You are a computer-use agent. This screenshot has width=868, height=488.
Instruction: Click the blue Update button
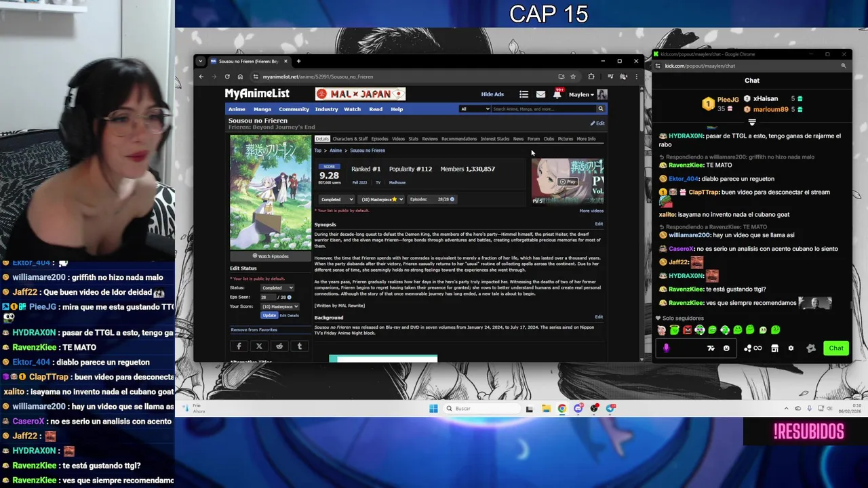pyautogui.click(x=269, y=316)
